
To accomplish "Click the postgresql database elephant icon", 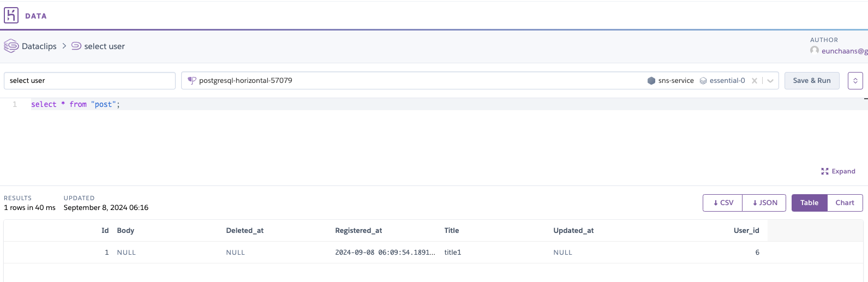I will coord(191,80).
